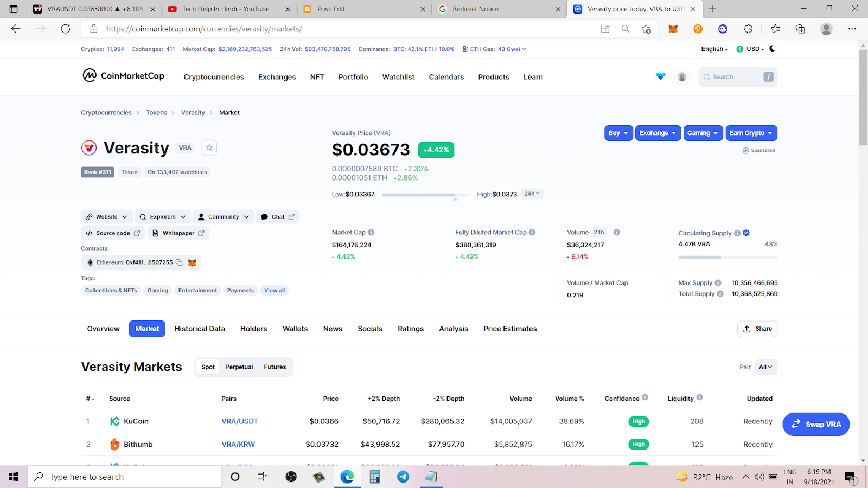The width and height of the screenshot is (868, 488).
Task: Open the VRA/USDT KuCoin pair link
Action: tap(240, 421)
